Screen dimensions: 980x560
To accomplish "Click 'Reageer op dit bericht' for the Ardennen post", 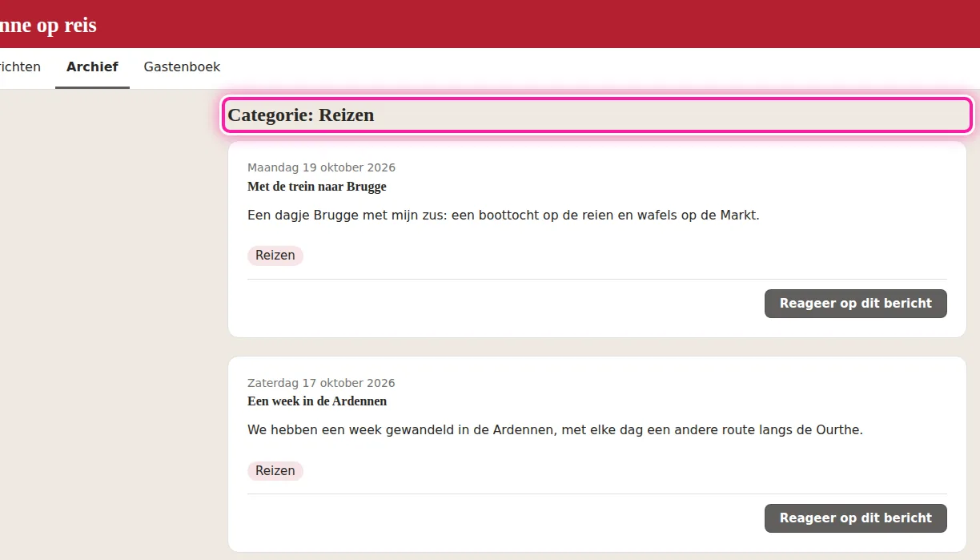I will click(856, 518).
